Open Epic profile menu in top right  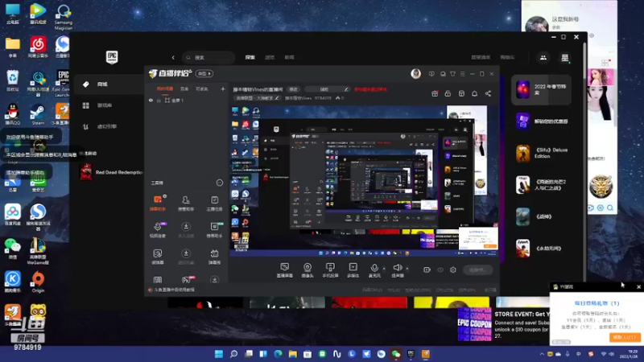(x=565, y=57)
